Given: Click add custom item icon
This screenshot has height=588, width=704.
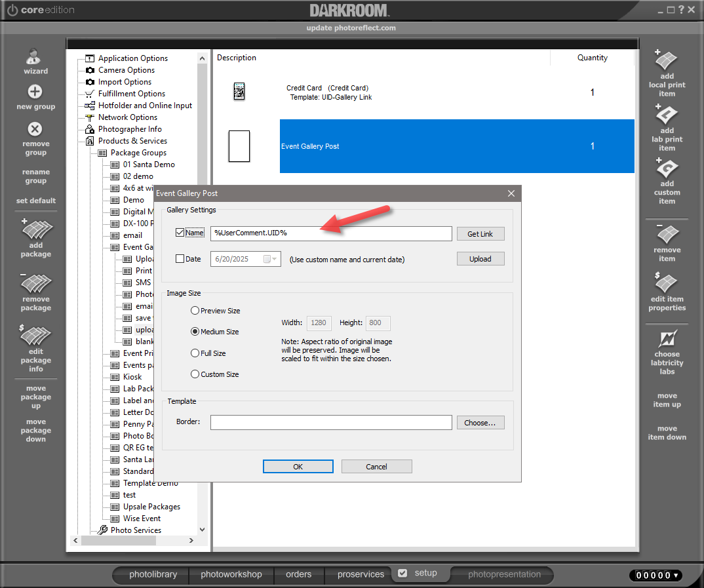Looking at the screenshot, I should pos(666,168).
